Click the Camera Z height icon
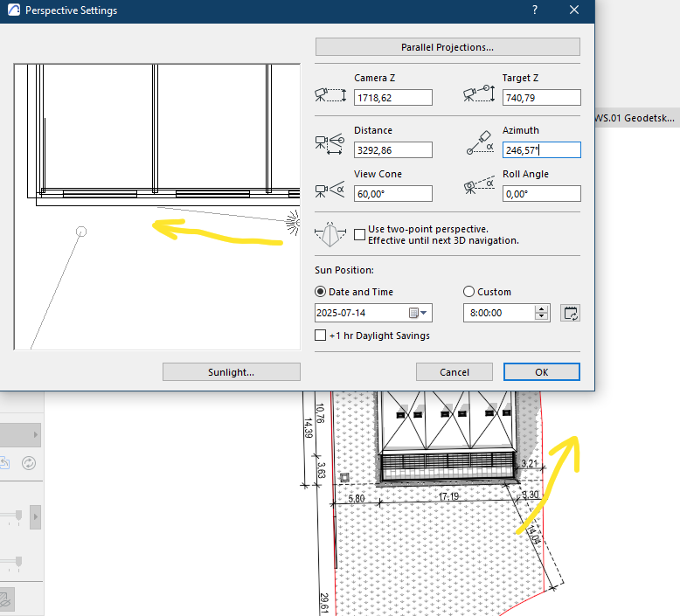680x616 pixels. click(330, 95)
